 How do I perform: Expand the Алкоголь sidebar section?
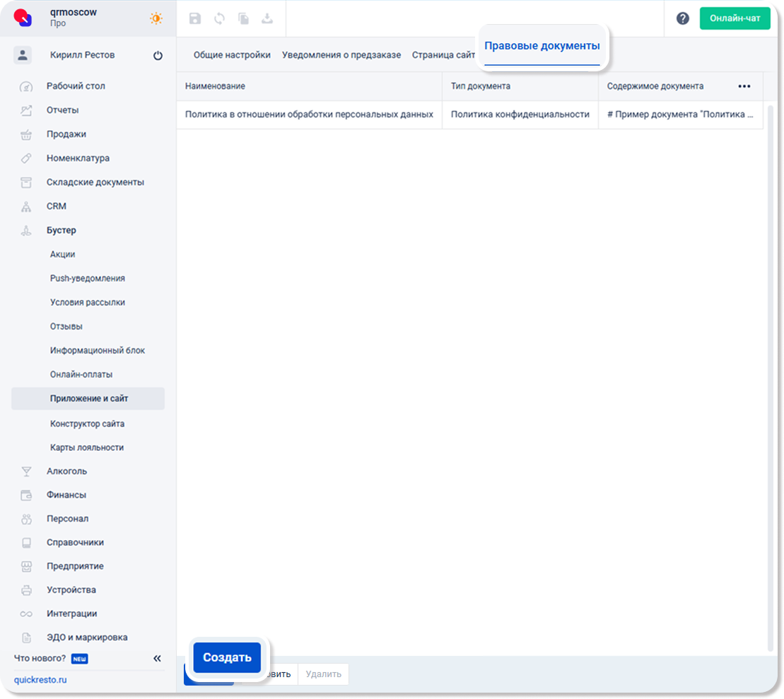[66, 471]
